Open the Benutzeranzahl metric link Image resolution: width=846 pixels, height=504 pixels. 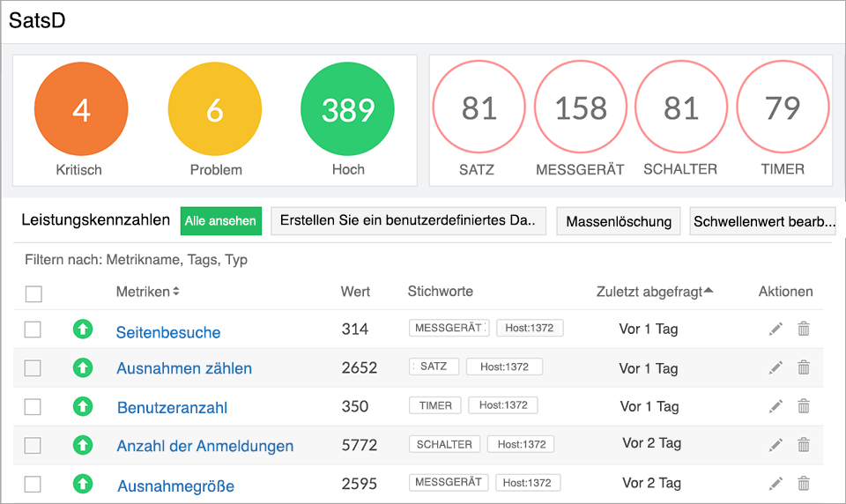point(172,407)
